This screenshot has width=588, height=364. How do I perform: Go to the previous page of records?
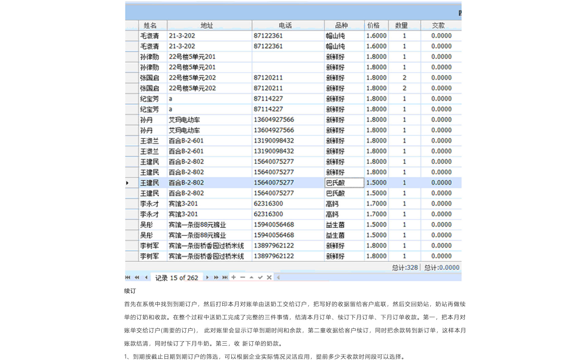click(137, 277)
